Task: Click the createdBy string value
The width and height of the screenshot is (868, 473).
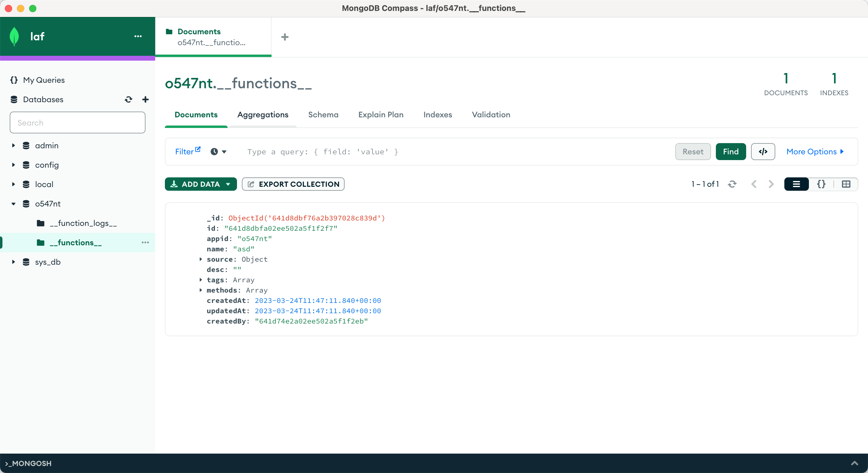Action: (311, 321)
